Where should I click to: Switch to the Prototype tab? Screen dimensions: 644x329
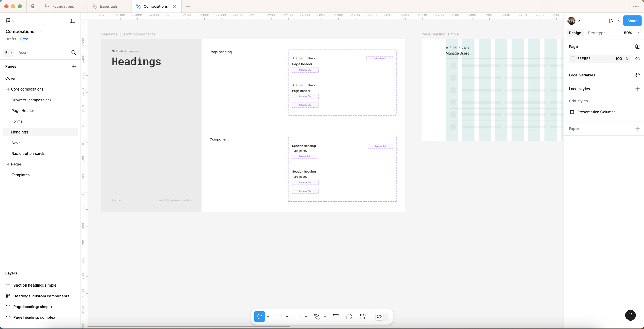click(x=597, y=33)
